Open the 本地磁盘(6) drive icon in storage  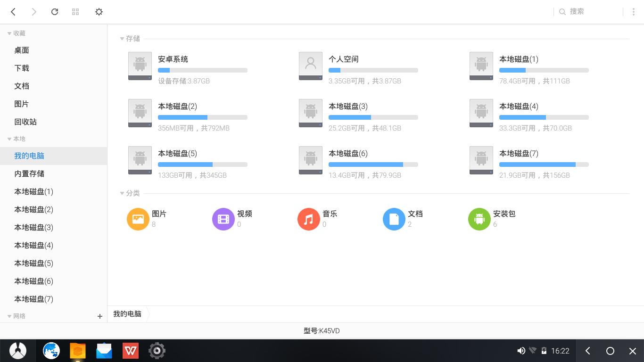(311, 160)
